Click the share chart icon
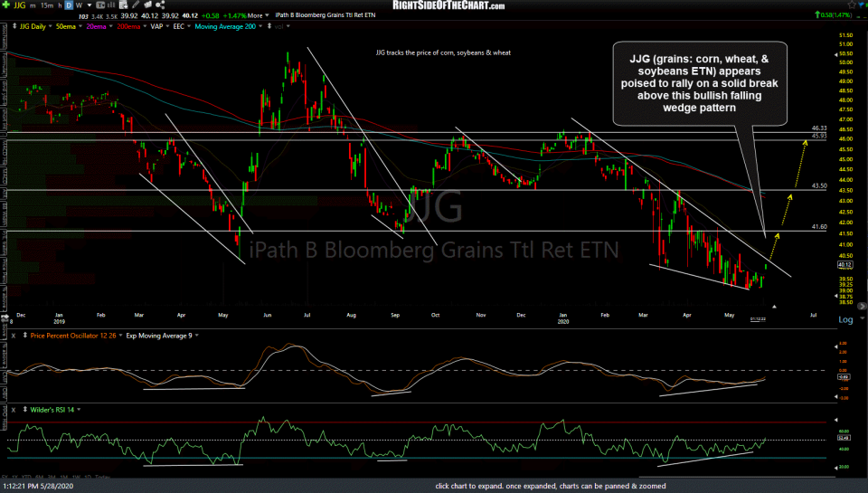868x493 pixels. coord(160,5)
